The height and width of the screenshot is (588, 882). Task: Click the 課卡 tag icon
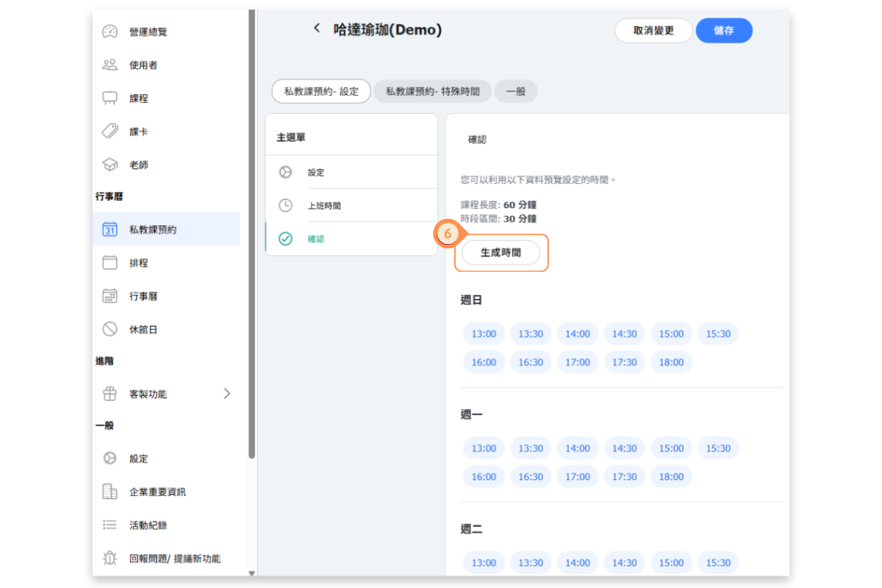click(110, 132)
